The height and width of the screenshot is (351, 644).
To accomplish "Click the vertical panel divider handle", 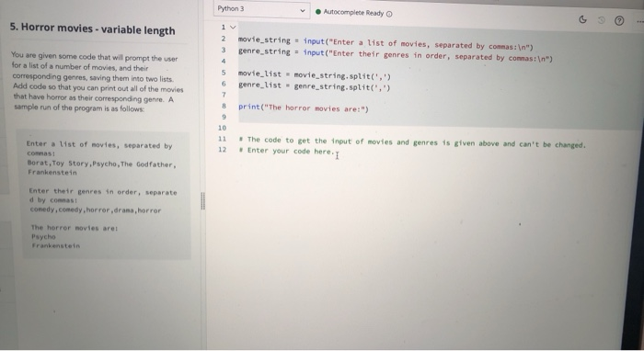I will tap(203, 201).
